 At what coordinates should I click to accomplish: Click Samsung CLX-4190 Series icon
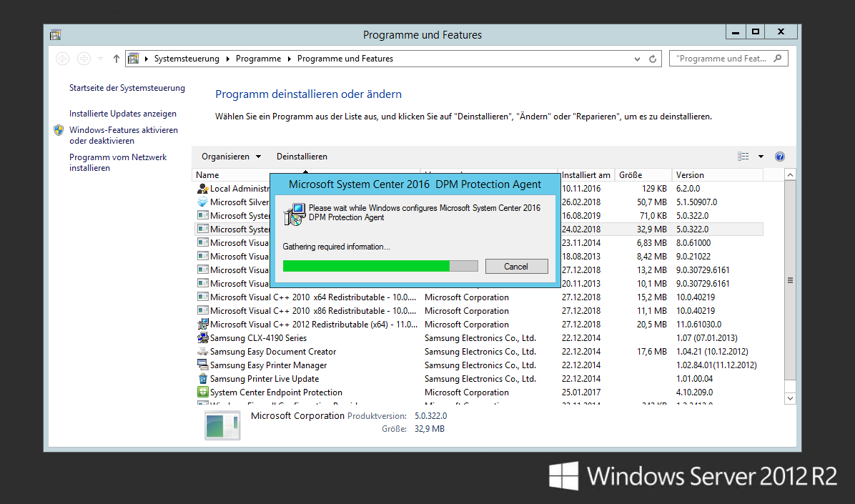tap(203, 338)
